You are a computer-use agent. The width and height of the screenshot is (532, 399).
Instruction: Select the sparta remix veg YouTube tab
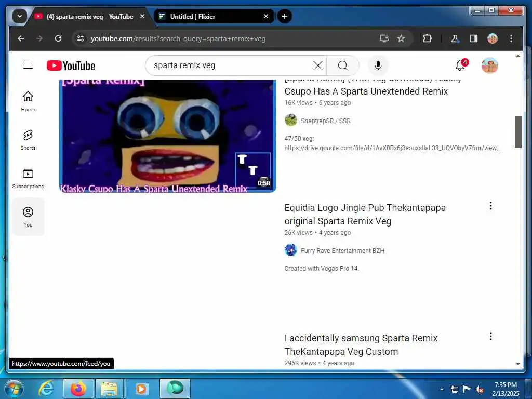(x=89, y=16)
